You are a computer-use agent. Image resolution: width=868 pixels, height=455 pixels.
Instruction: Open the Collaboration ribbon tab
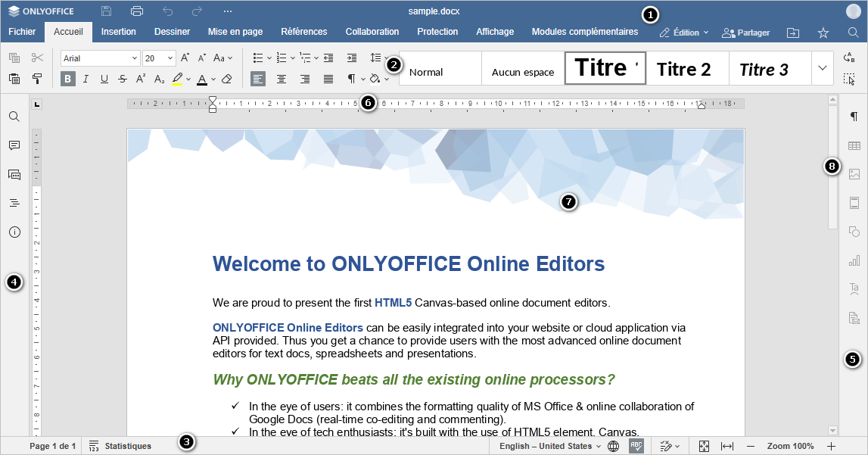(x=372, y=32)
